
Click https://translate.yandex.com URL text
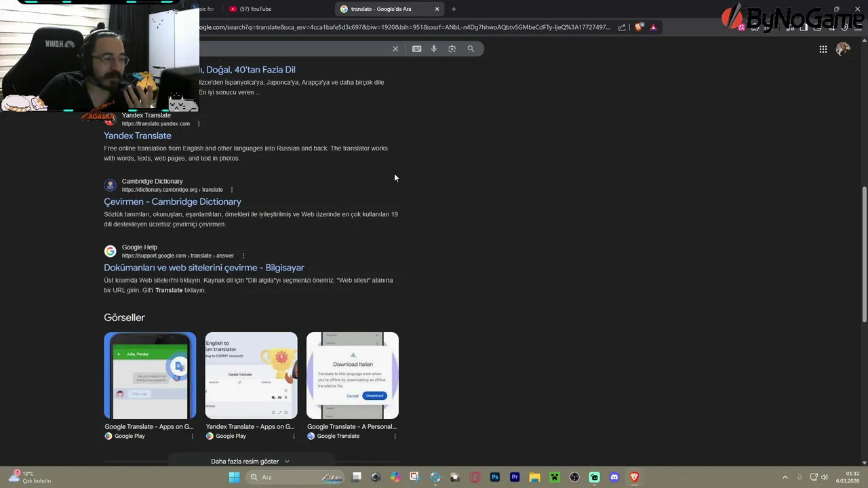[156, 124]
